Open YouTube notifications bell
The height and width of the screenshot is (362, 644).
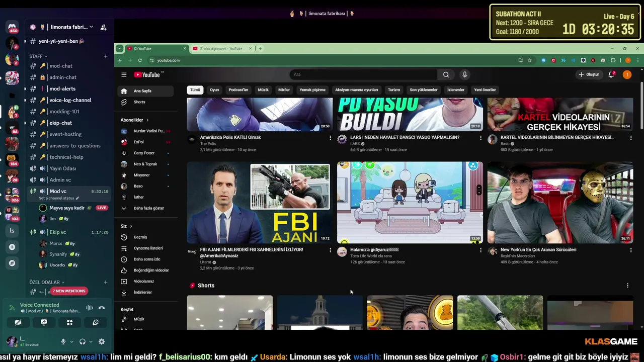(x=611, y=74)
